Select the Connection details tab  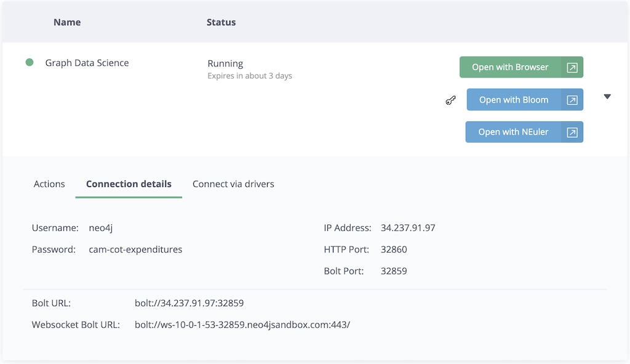(x=129, y=184)
